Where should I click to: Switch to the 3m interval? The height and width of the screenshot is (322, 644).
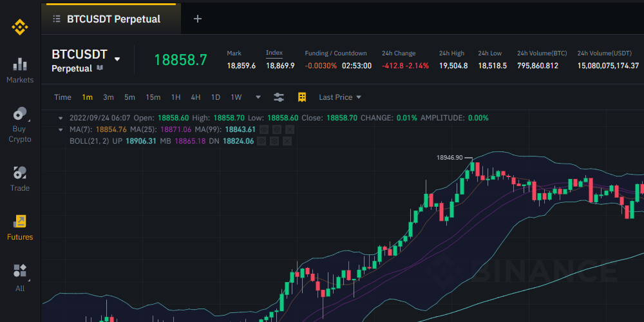click(108, 97)
